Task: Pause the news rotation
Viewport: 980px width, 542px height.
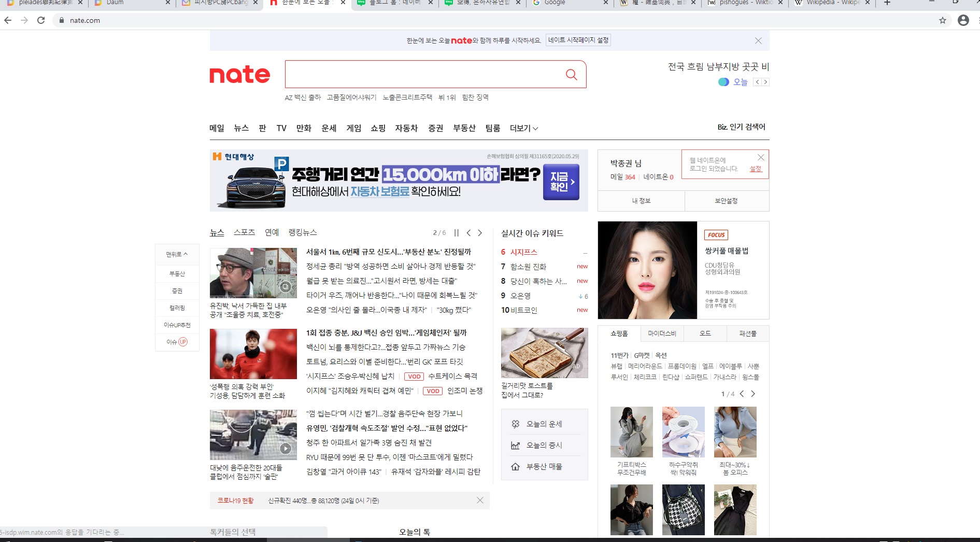Action: [x=457, y=233]
